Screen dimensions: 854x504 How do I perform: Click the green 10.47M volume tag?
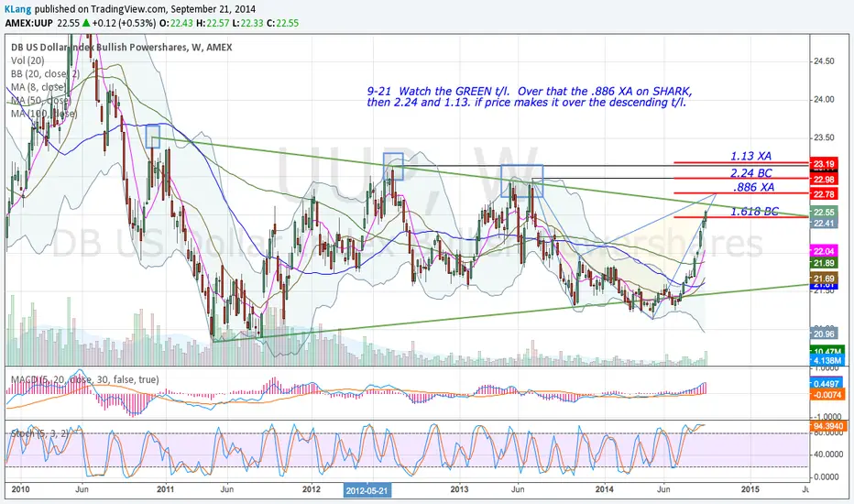pyautogui.click(x=827, y=352)
